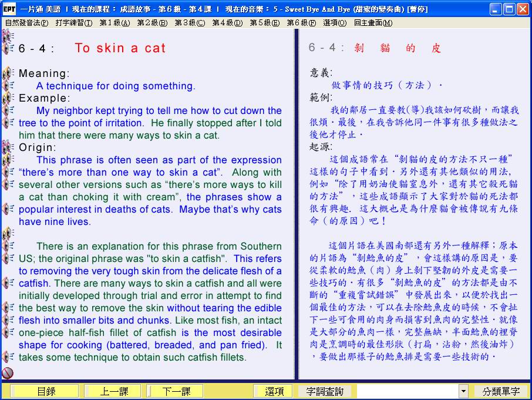Go to previous lesson with 上一課

tap(112, 391)
